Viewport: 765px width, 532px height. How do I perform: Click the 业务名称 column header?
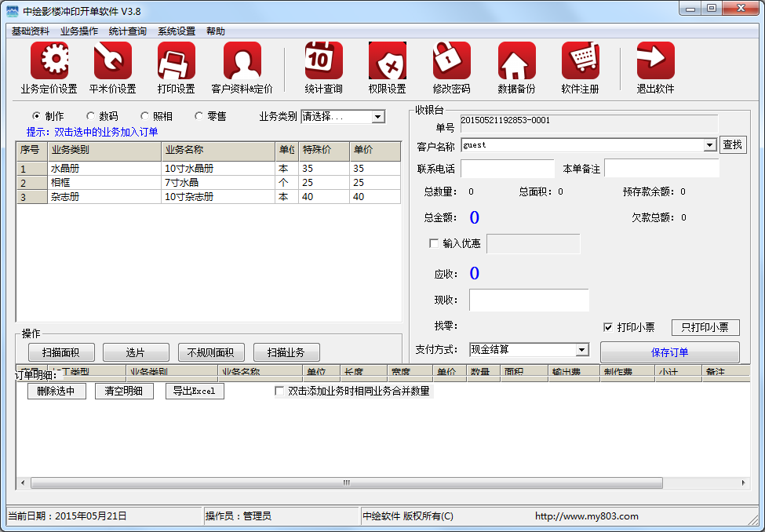click(218, 151)
